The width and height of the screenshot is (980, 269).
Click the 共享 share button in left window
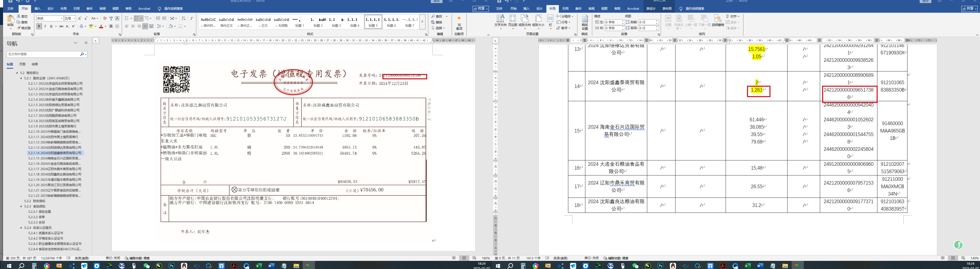(480, 8)
